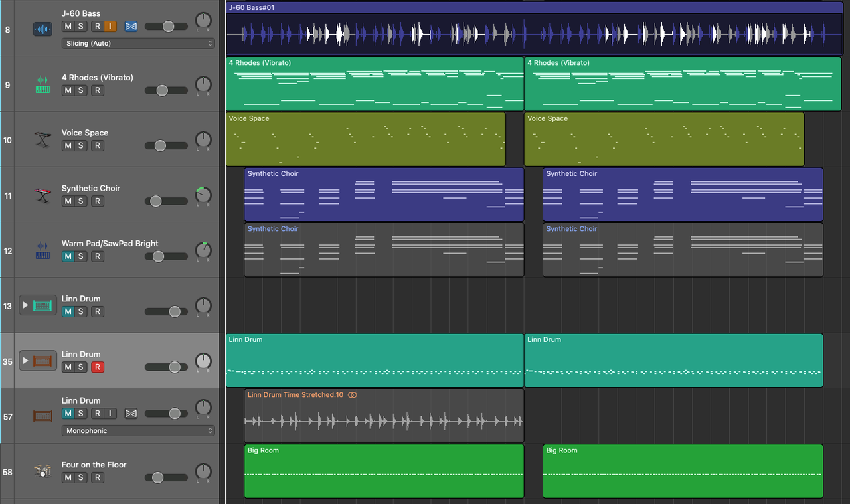Record-enable the Voice Space track
Image resolution: width=850 pixels, height=504 pixels.
[98, 145]
